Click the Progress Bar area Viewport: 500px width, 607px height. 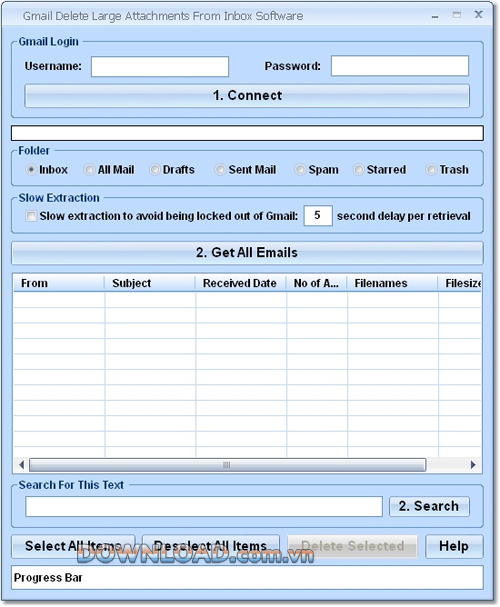(247, 578)
